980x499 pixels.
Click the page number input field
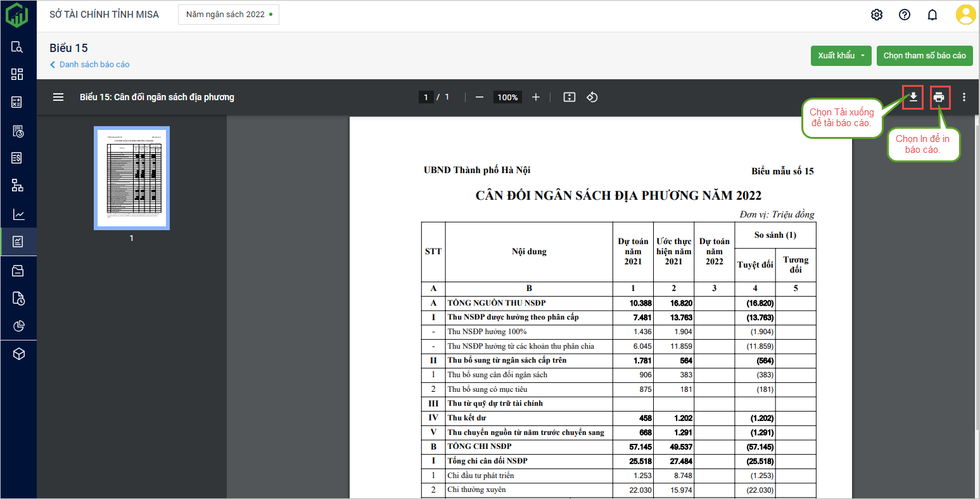[426, 97]
